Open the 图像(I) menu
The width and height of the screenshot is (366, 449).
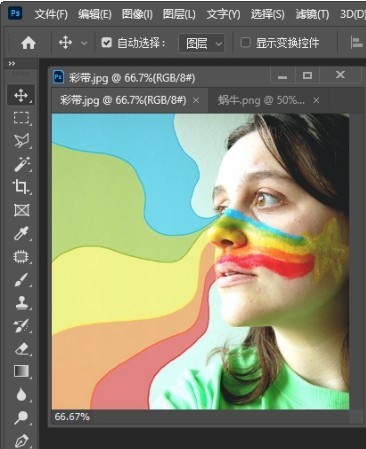pos(137,14)
